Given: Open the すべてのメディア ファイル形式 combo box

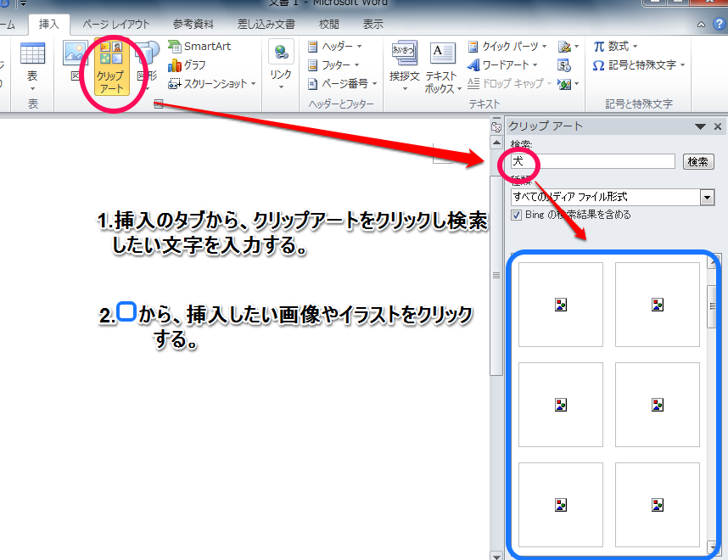Looking at the screenshot, I should click(613, 197).
